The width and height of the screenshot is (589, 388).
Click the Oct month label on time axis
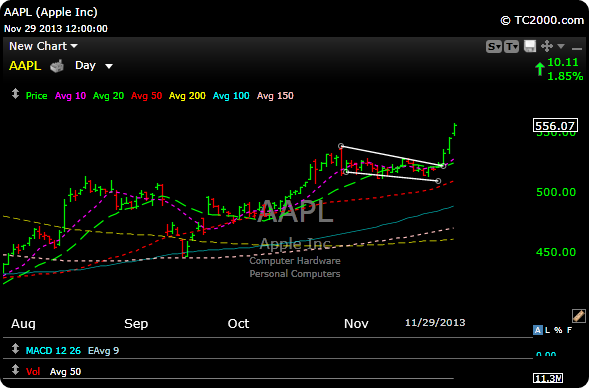[238, 324]
